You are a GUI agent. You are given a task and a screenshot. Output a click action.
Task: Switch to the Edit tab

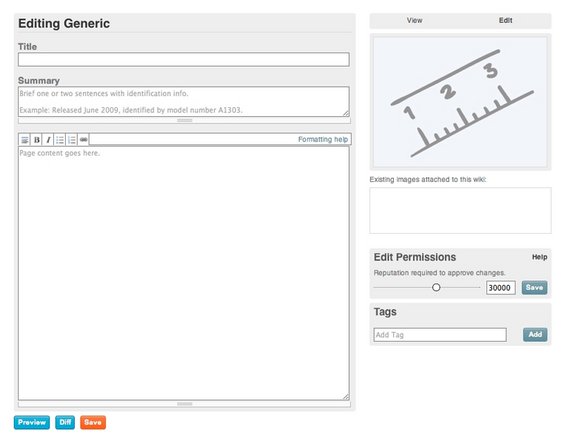[505, 21]
